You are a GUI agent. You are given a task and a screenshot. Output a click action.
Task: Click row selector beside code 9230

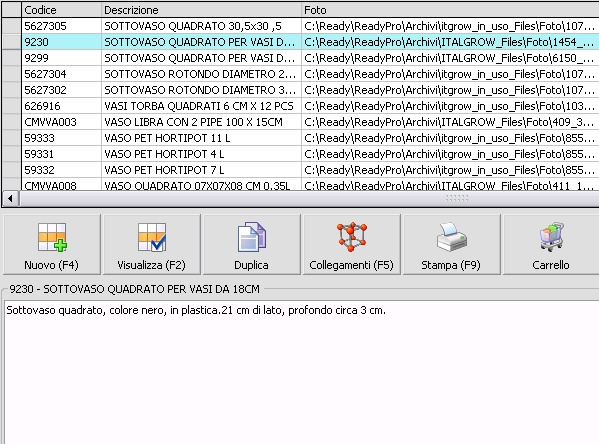(11, 42)
